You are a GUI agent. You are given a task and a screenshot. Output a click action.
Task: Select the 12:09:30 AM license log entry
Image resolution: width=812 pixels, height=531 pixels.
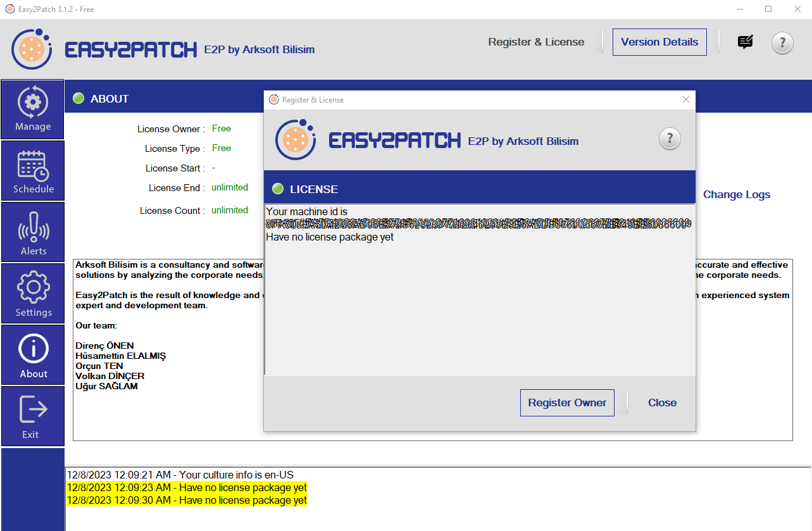187,500
